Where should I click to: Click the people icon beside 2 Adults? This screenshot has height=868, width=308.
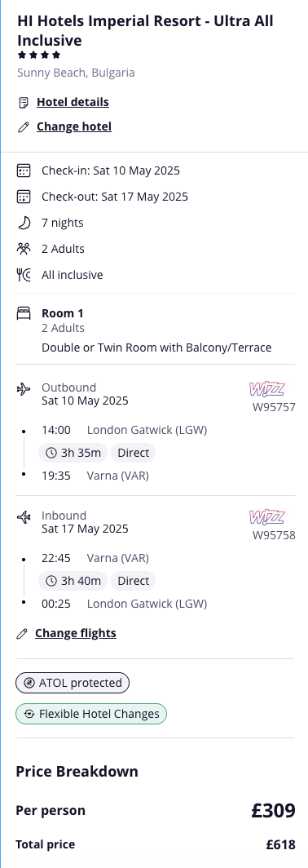24,249
